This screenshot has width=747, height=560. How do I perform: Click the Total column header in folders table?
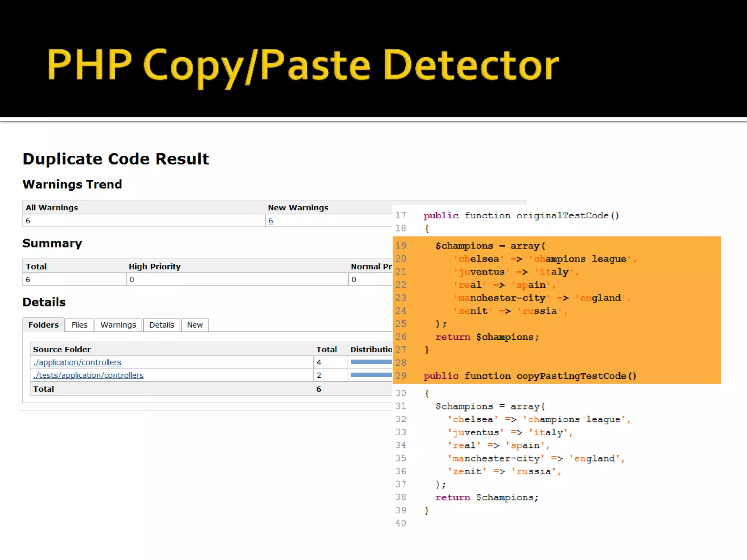click(x=326, y=349)
